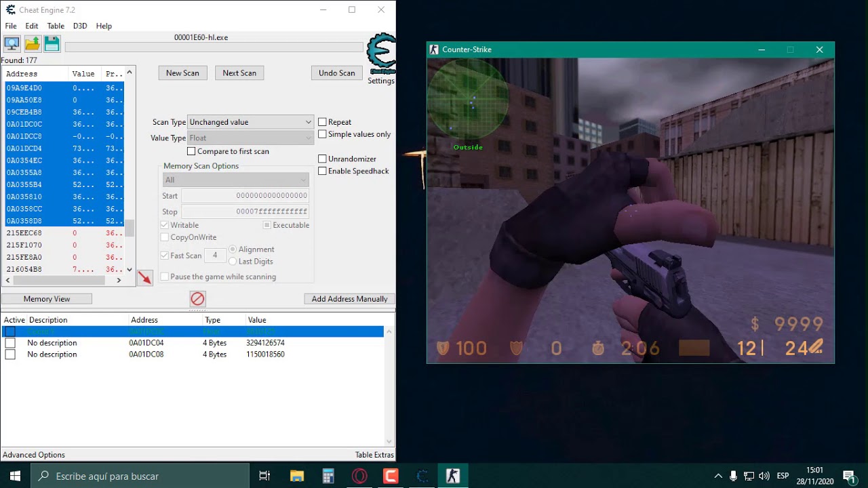This screenshot has height=488, width=868.
Task: Click the Start address field
Action: coord(245,196)
